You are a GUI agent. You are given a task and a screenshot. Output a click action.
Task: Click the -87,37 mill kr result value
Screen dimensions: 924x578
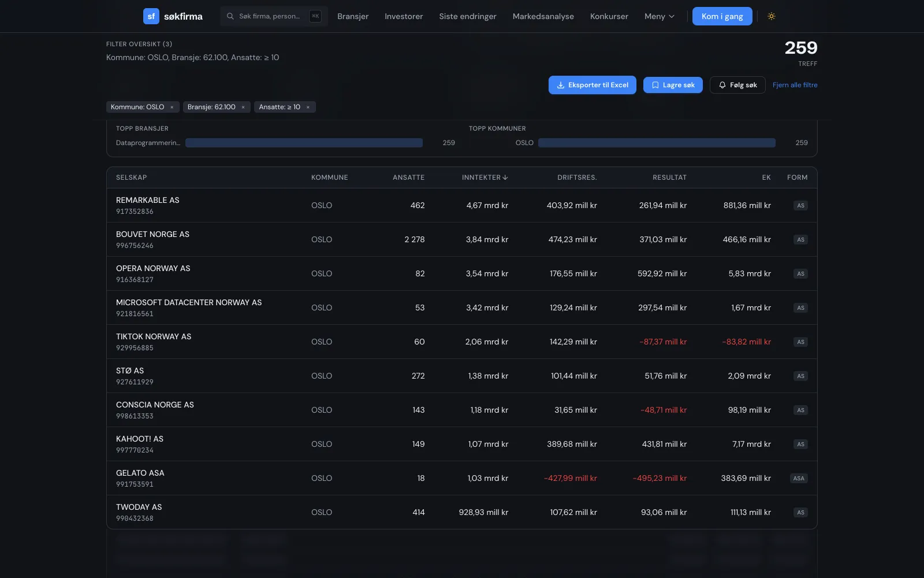click(663, 342)
